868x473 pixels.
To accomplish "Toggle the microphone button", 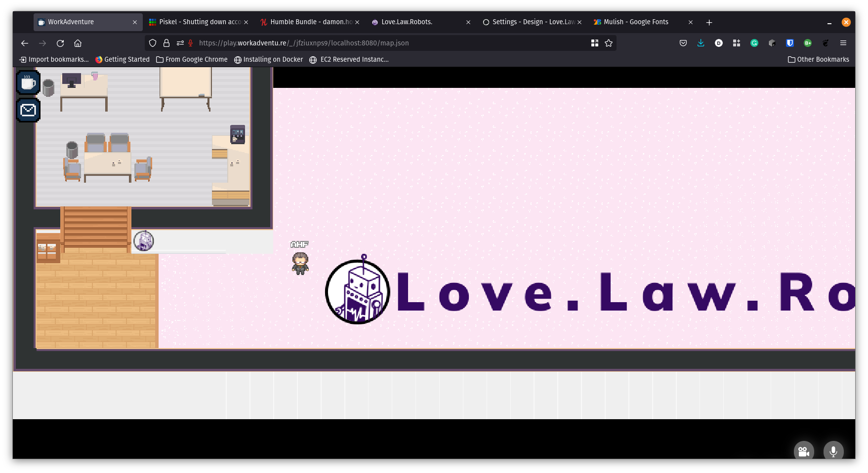I will click(x=833, y=451).
